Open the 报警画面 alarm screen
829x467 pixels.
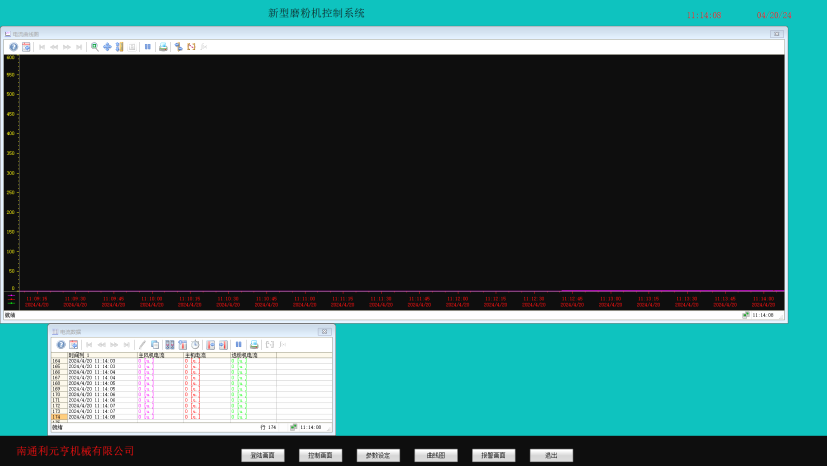(x=494, y=456)
